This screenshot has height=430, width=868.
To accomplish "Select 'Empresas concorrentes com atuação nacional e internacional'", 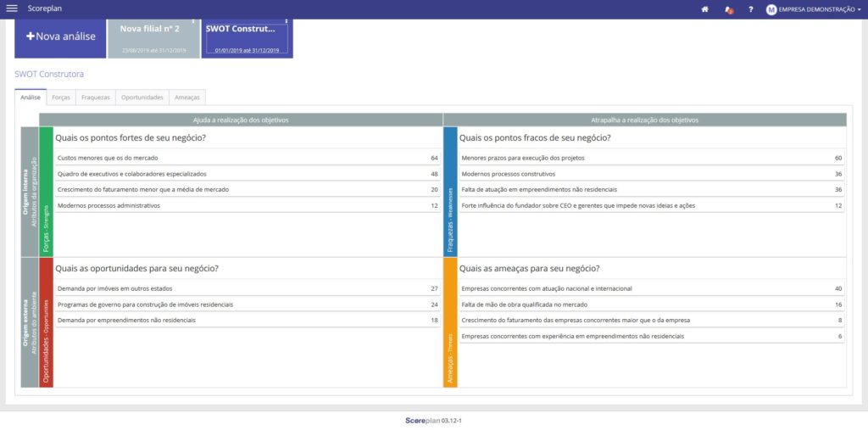I will 652,288.
